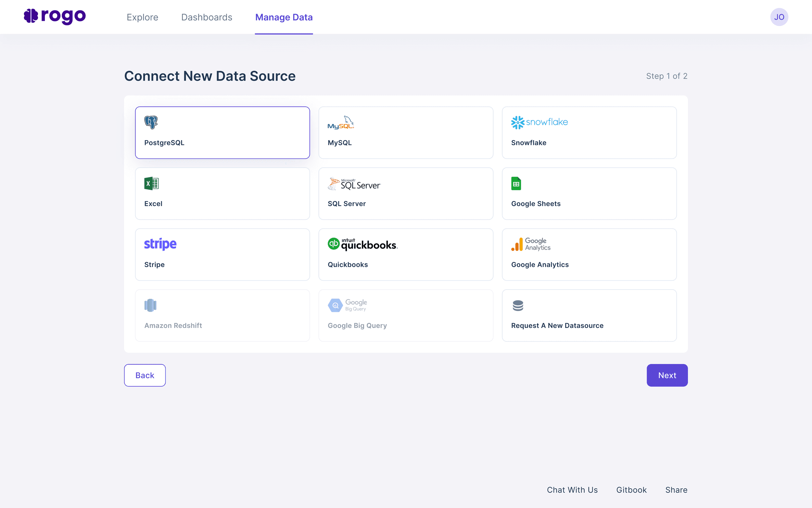Select the MySQL dolphin logo
This screenshot has height=508, width=812.
click(341, 123)
